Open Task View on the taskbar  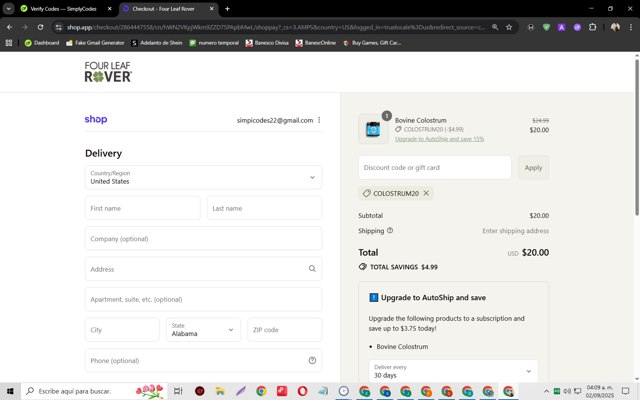[x=178, y=391]
